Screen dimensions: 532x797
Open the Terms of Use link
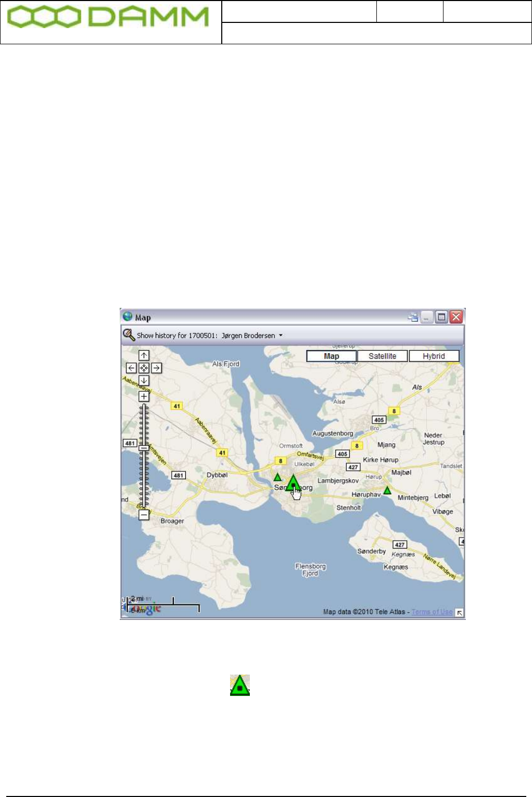432,612
